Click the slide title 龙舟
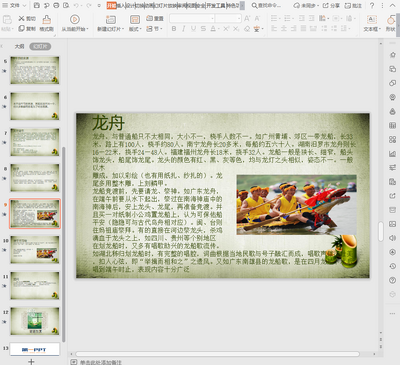The height and width of the screenshot is (365, 400). click(108, 123)
